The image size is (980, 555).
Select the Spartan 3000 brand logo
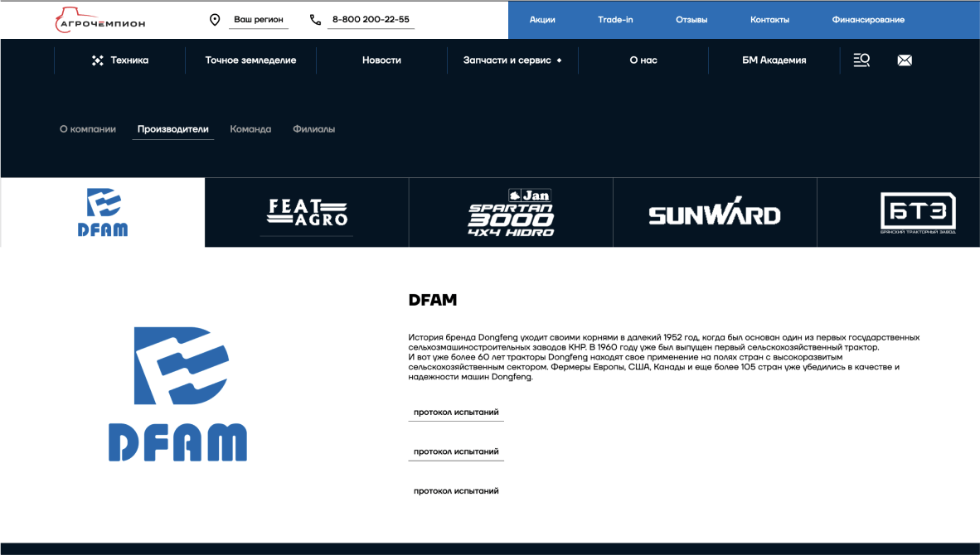[512, 213]
